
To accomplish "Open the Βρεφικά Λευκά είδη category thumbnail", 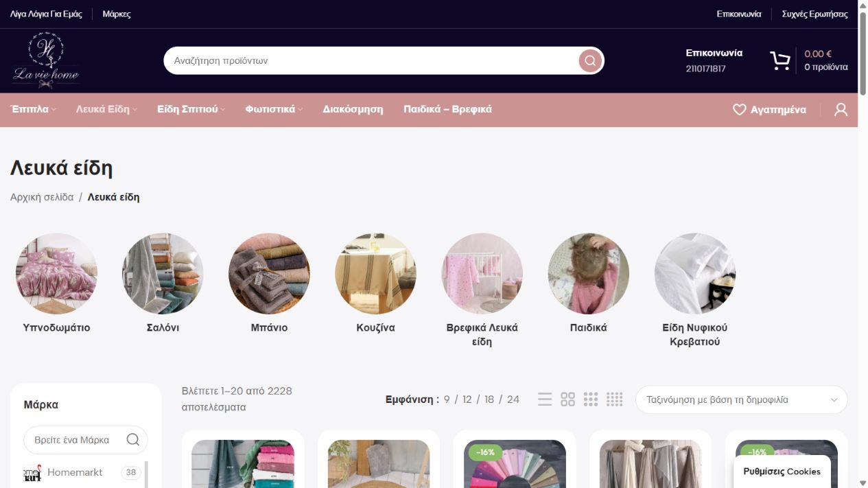I will click(x=482, y=273).
